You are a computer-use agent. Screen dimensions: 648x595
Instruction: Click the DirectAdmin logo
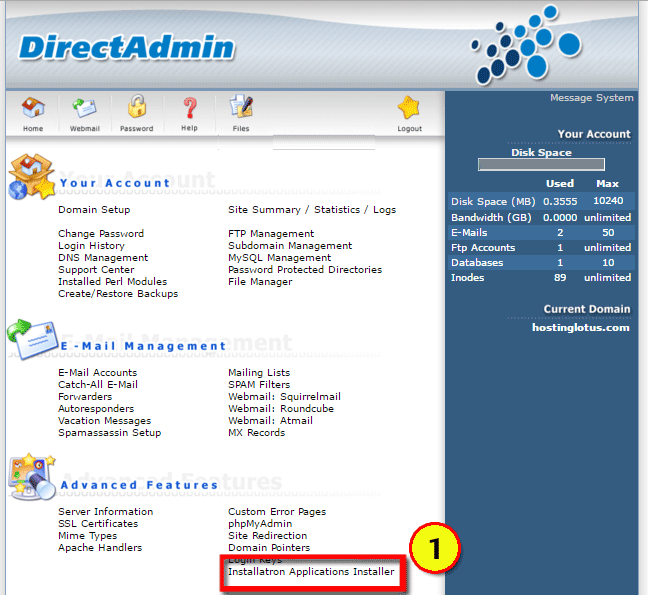126,47
